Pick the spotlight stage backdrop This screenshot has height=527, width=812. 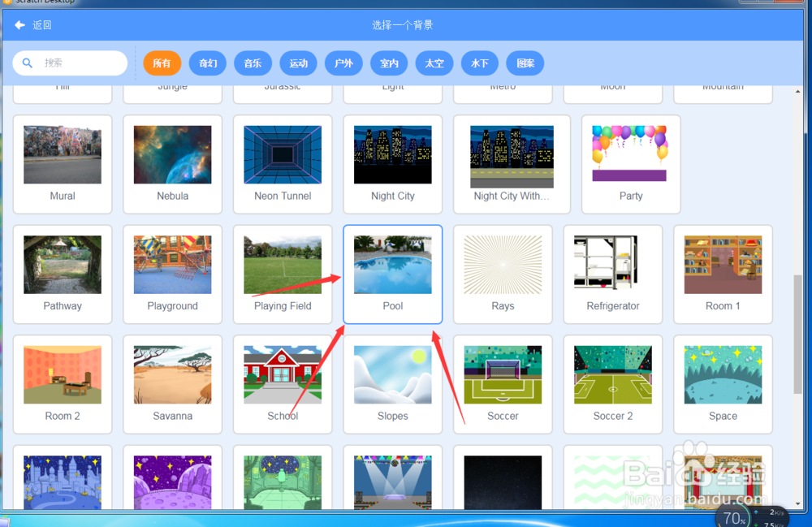392,479
